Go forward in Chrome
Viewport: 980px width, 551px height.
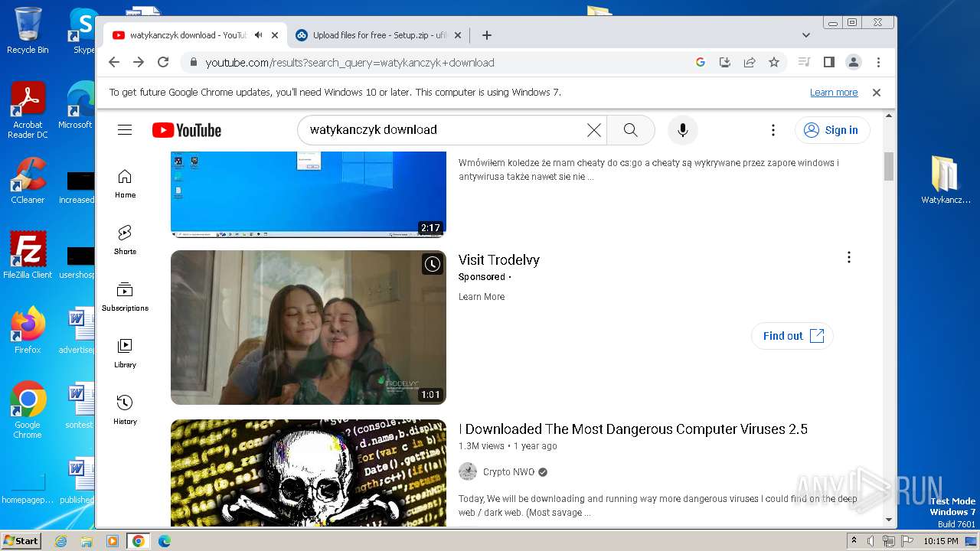139,63
